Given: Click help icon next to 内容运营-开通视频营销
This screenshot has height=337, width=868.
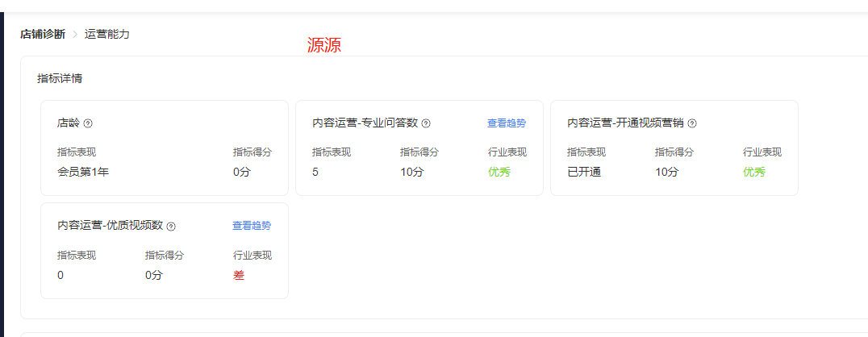Looking at the screenshot, I should (692, 123).
